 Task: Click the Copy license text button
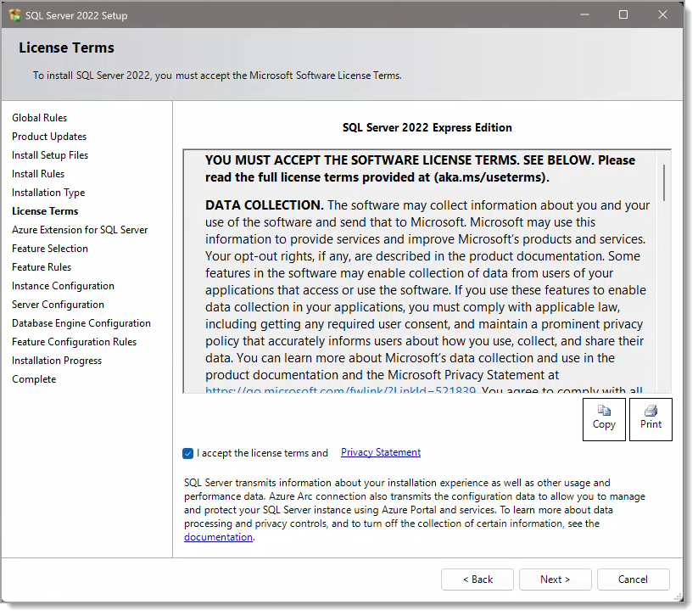604,419
